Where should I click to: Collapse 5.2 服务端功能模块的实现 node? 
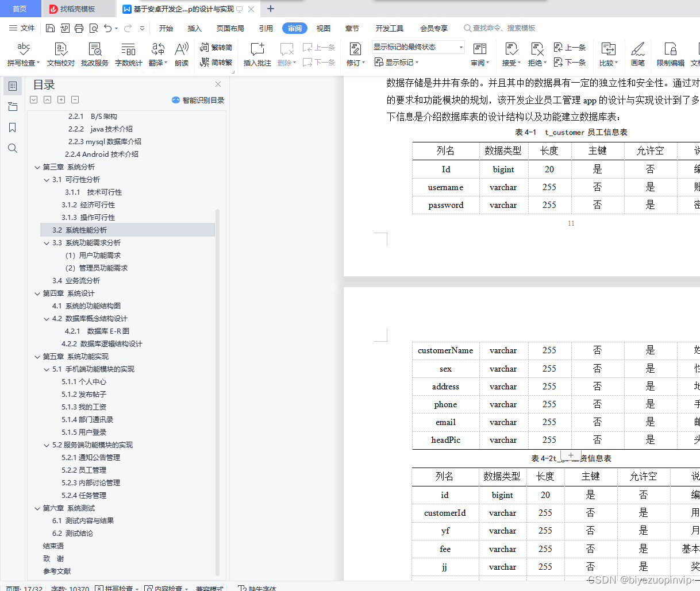coord(47,445)
